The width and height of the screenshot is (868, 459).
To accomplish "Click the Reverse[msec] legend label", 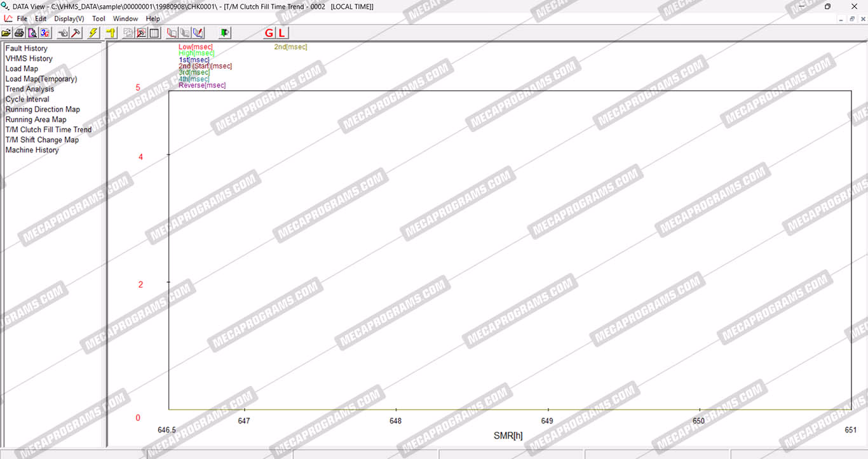I will pyautogui.click(x=202, y=85).
